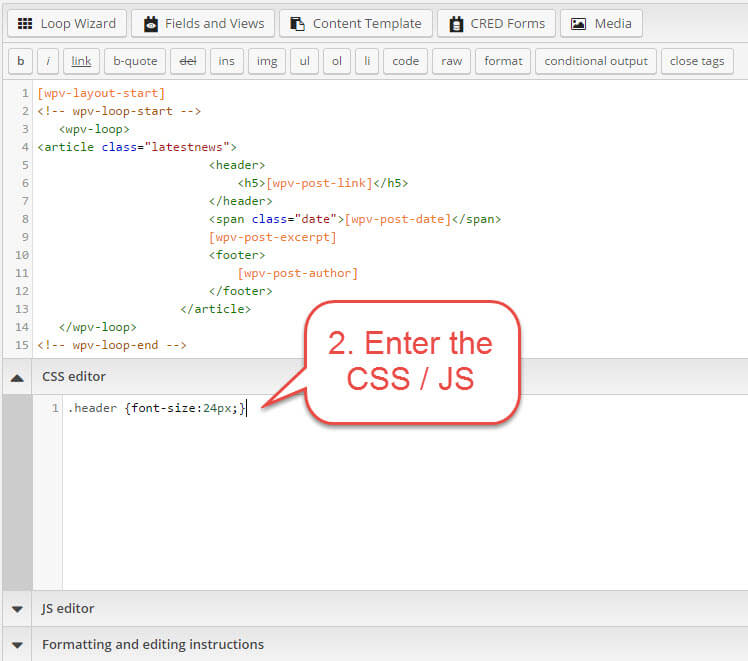Insert a del tag
Viewport: 748px width, 661px height.
click(x=188, y=61)
